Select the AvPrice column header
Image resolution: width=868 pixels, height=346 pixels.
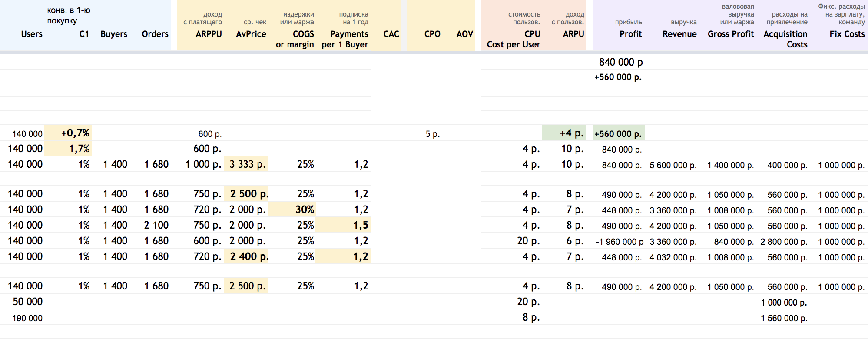(x=251, y=34)
